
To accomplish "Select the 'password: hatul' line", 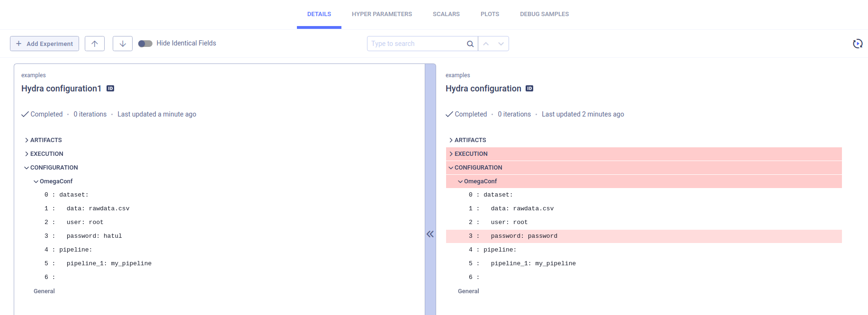I will click(94, 236).
